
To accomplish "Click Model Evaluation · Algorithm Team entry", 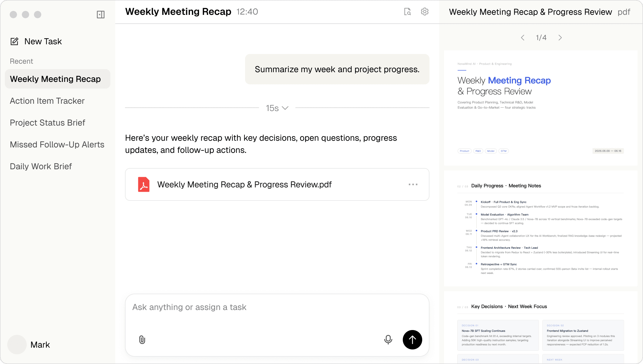I will point(551,219).
